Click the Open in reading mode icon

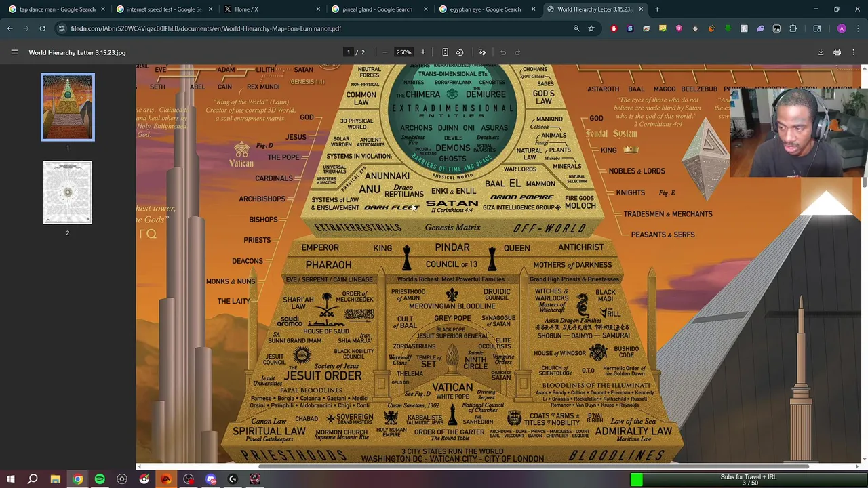point(817,28)
